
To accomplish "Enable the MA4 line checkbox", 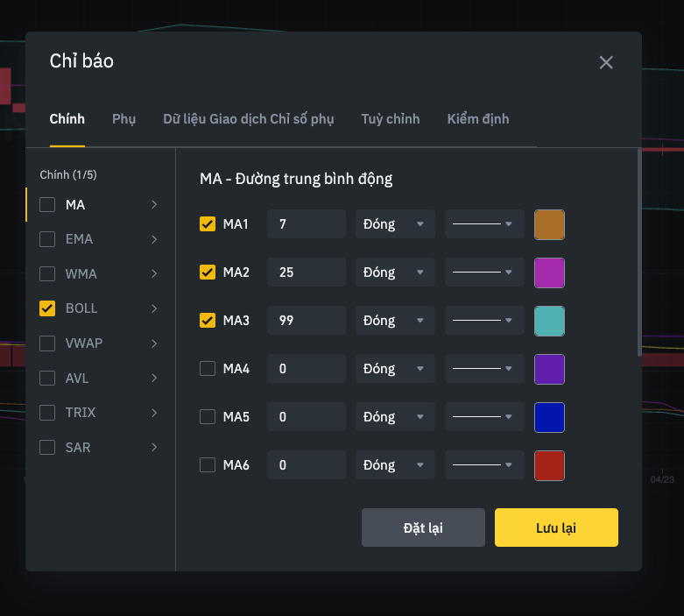I will 208,369.
